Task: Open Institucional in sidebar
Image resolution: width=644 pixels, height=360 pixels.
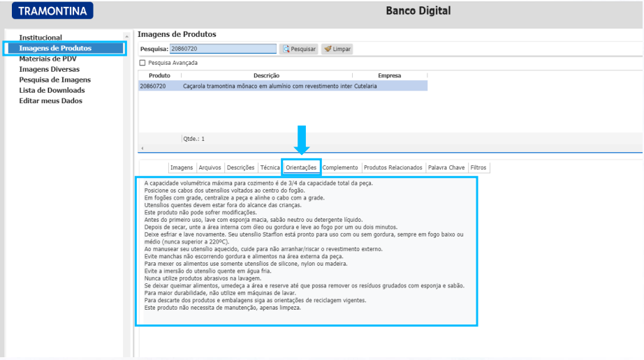Action: click(x=41, y=37)
